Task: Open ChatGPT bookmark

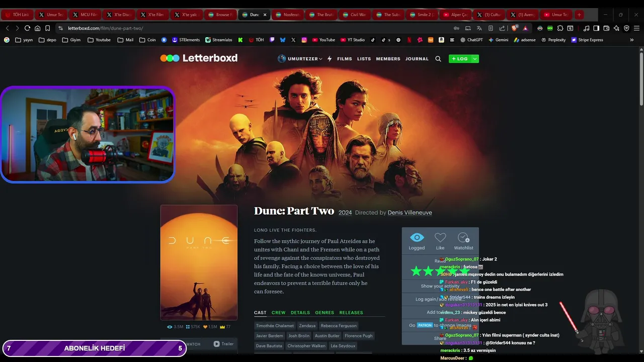Action: pyautogui.click(x=471, y=40)
